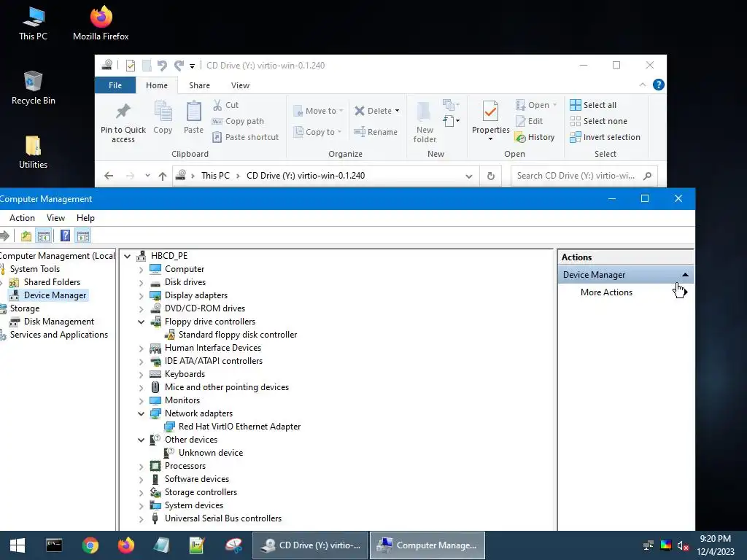Click muted volume icon in system tray
Image resolution: width=747 pixels, height=560 pixels.
tap(683, 545)
